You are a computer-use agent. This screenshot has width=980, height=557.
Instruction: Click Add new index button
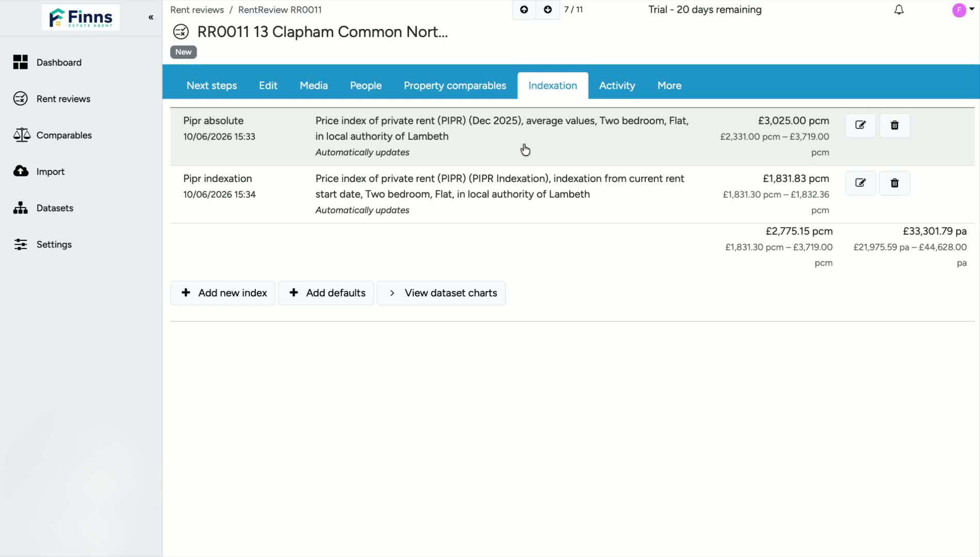point(223,293)
